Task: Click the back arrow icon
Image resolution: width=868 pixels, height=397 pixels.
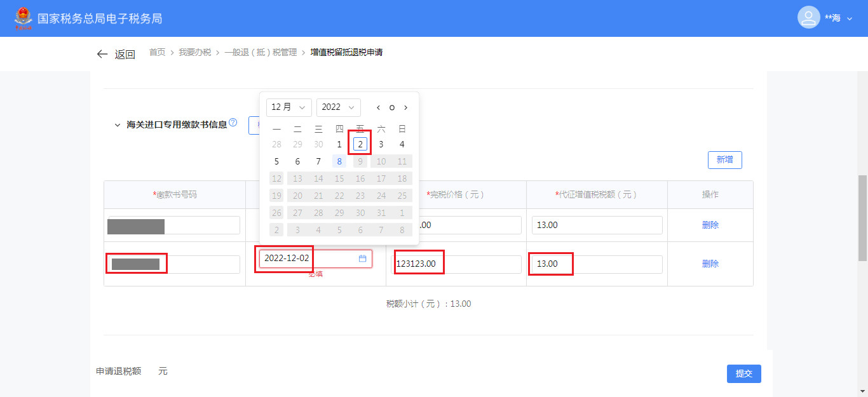Action: pos(102,54)
